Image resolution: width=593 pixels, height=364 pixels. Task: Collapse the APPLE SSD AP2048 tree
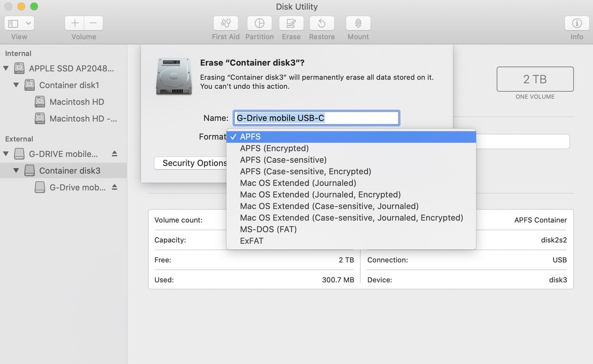pyautogui.click(x=6, y=69)
